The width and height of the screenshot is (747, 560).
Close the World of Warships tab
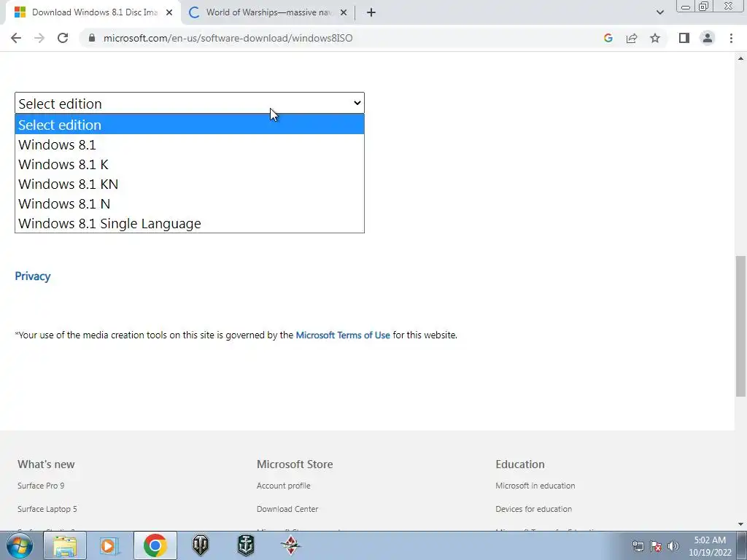point(344,12)
